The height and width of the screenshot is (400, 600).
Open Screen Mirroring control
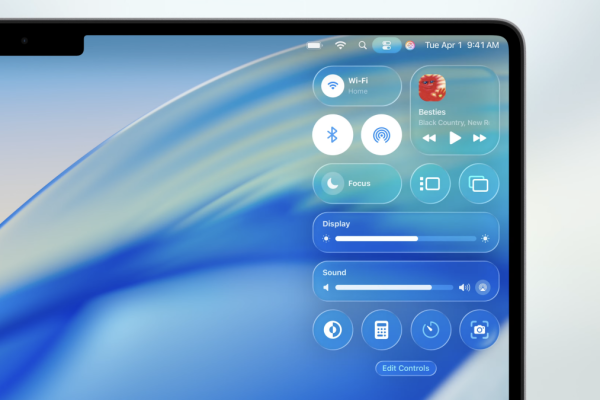pos(479,184)
